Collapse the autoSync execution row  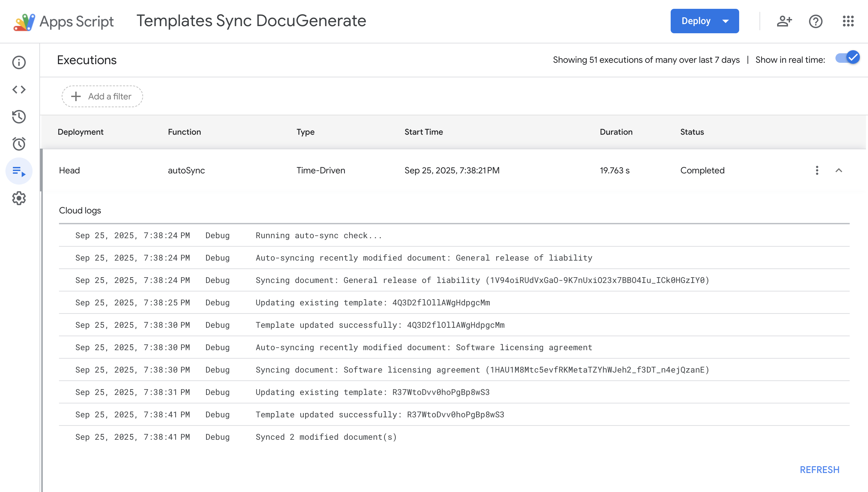coord(839,170)
